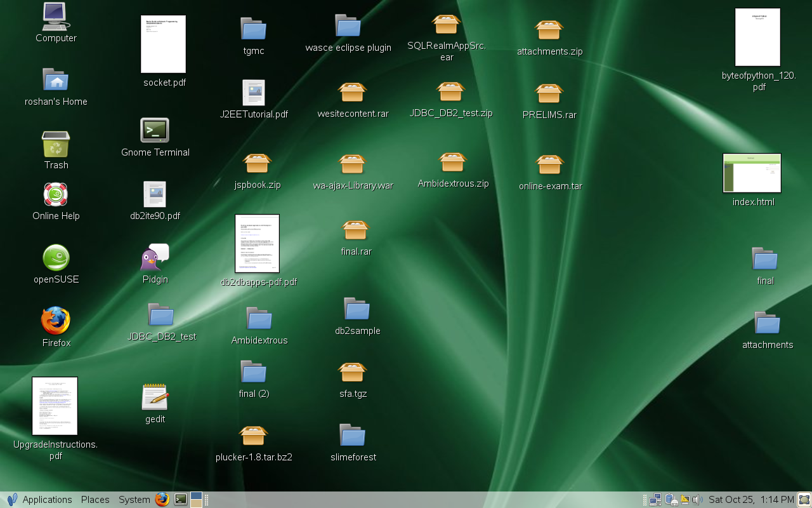The width and height of the screenshot is (812, 508).
Task: Select the byteofpython_120.pdf thumbnail
Action: 757,37
